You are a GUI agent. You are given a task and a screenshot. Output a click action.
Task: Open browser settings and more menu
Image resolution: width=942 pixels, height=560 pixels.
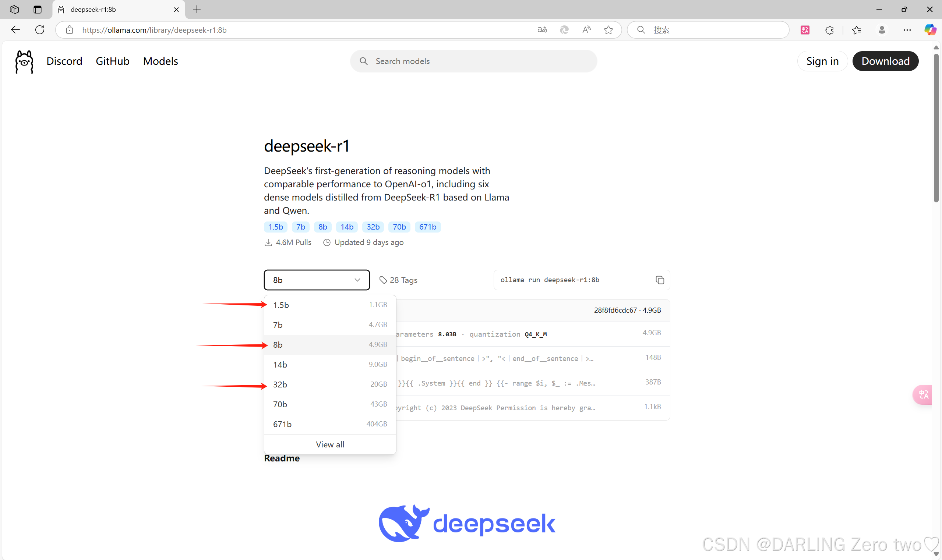pos(907,30)
